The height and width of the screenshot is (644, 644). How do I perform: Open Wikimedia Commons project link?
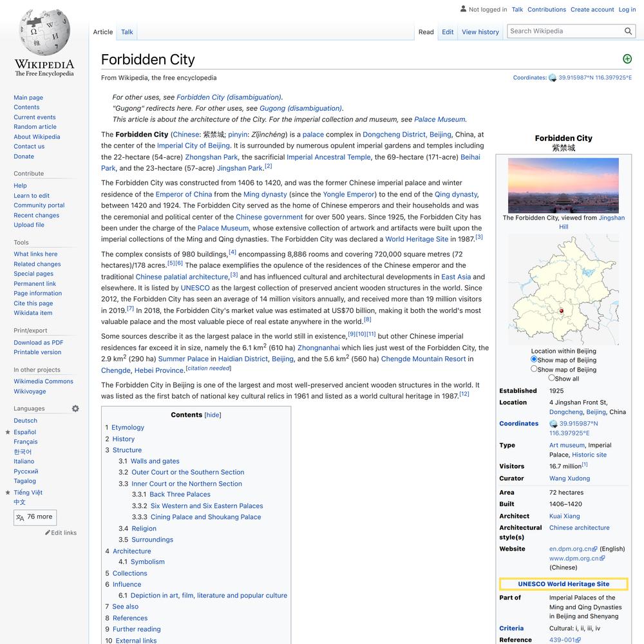44,381
